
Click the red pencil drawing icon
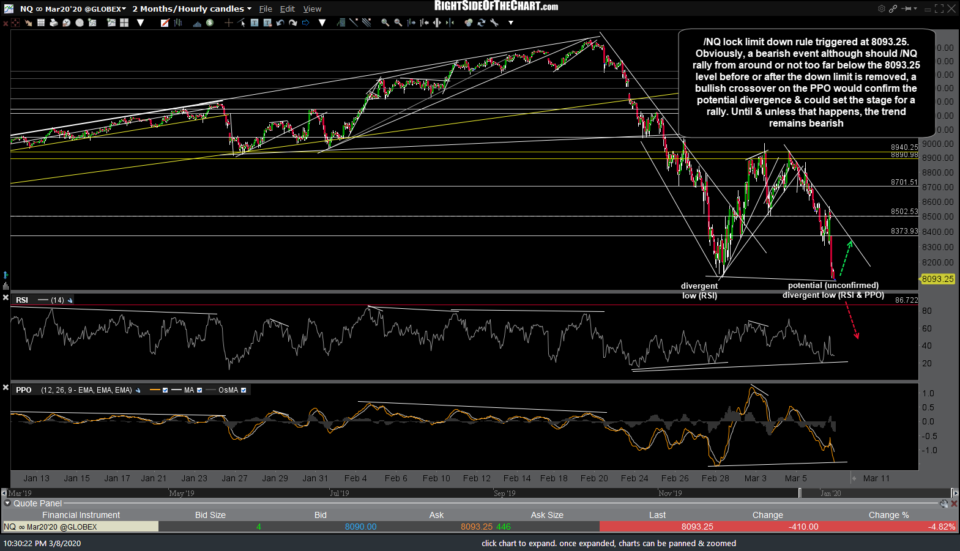[165, 23]
